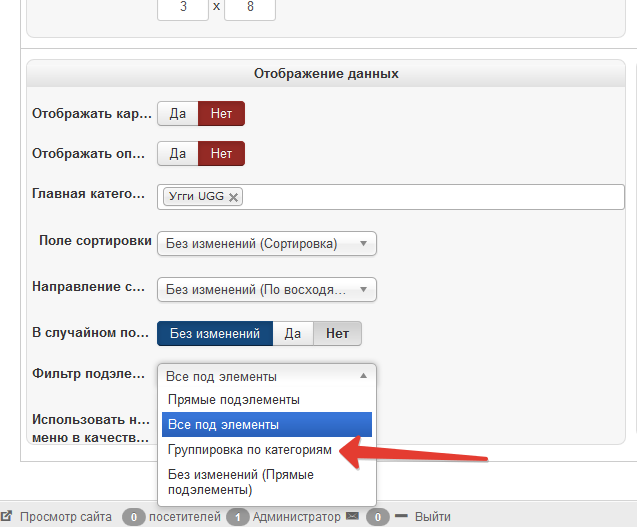This screenshot has width=637, height=527.
Task: Click the Администратор label
Action: pos(297,516)
